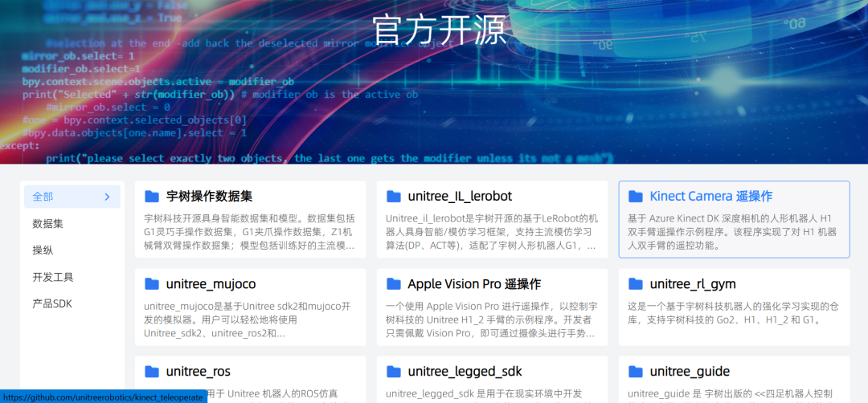The width and height of the screenshot is (868, 403).
Task: Click folder icon beside 宇树操作数据集
Action: click(x=152, y=196)
